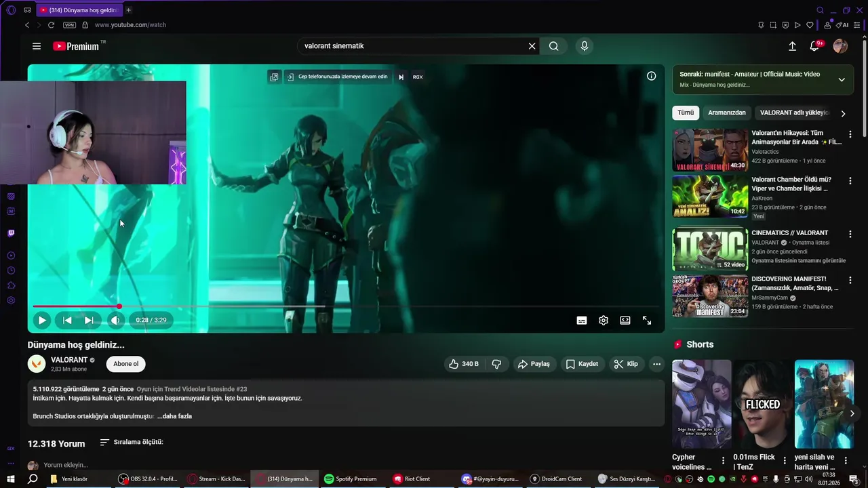This screenshot has width=868, height=488.
Task: Open the VALORANT channel avatar
Action: click(37, 364)
